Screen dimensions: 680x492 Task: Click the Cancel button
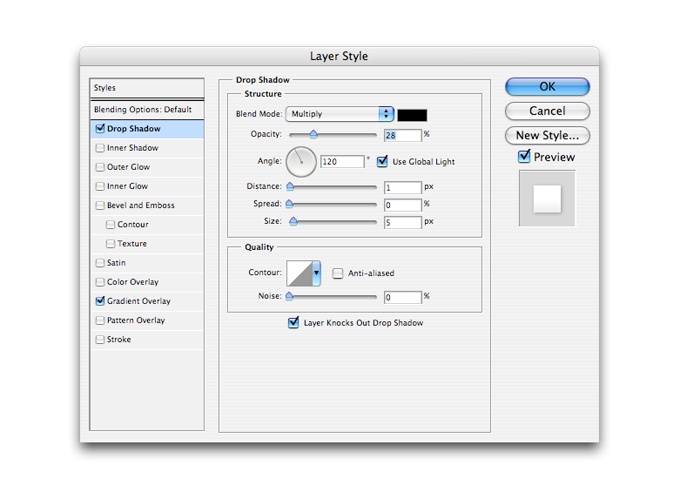[547, 111]
